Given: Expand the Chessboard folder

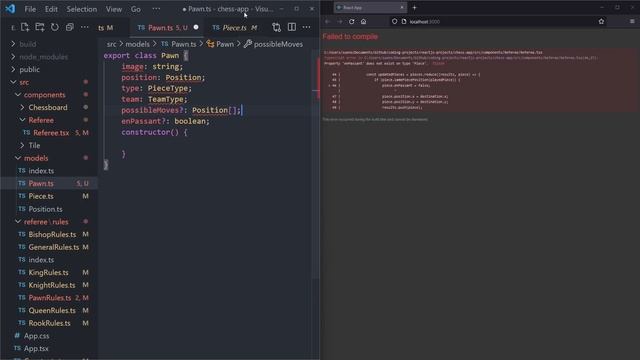Looking at the screenshot, I should pos(48,107).
